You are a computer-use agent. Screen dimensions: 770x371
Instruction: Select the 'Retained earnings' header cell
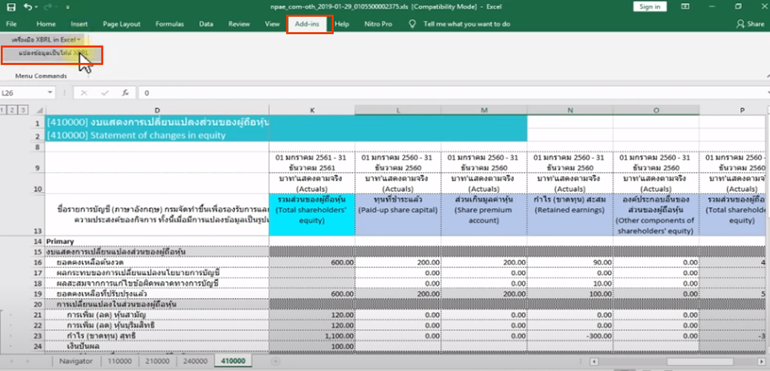tap(570, 215)
